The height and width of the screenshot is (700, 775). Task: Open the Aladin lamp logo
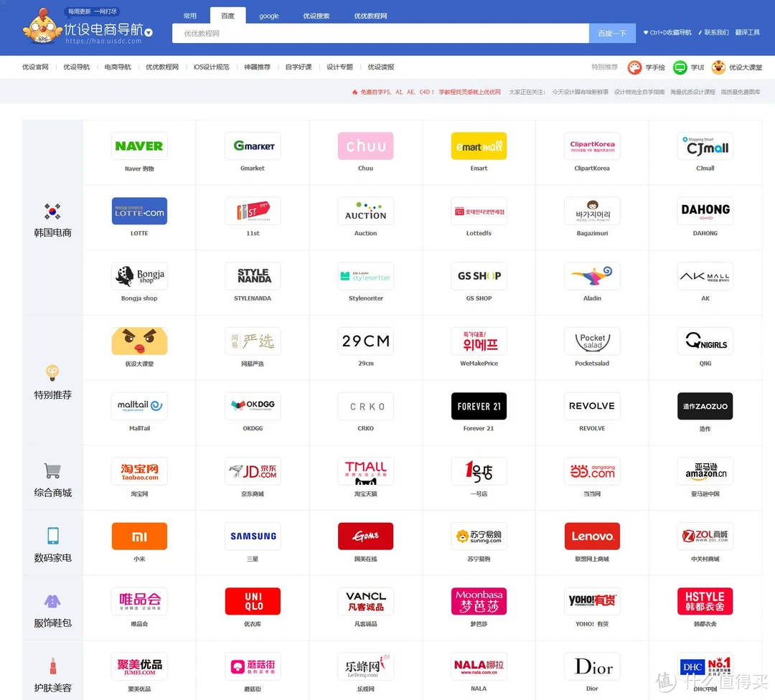click(592, 275)
